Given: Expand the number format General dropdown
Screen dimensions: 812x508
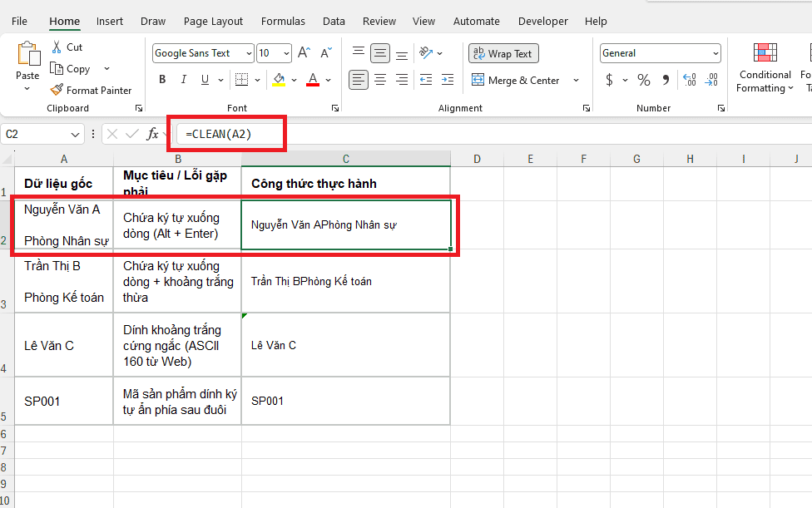Looking at the screenshot, I should (x=715, y=53).
